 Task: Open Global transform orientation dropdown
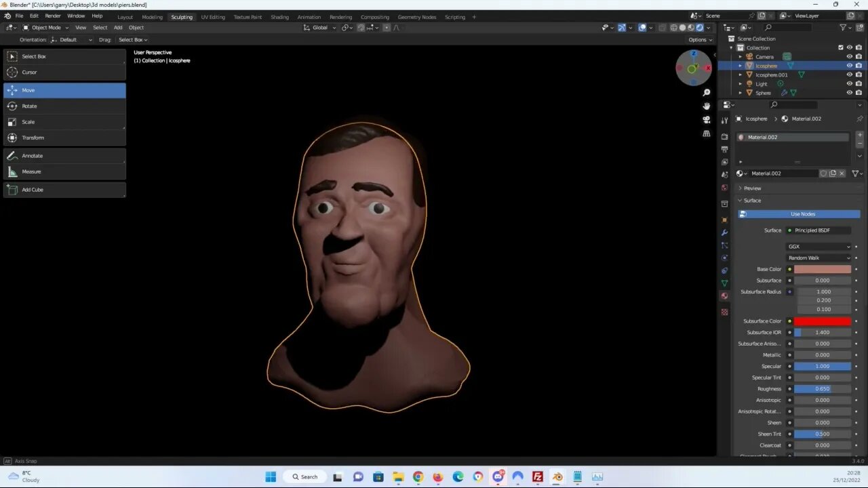[319, 28]
